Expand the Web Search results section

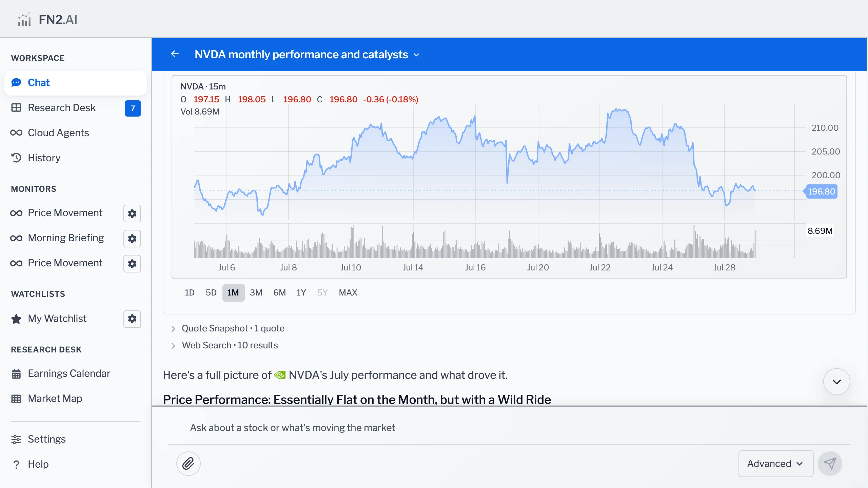click(224, 345)
